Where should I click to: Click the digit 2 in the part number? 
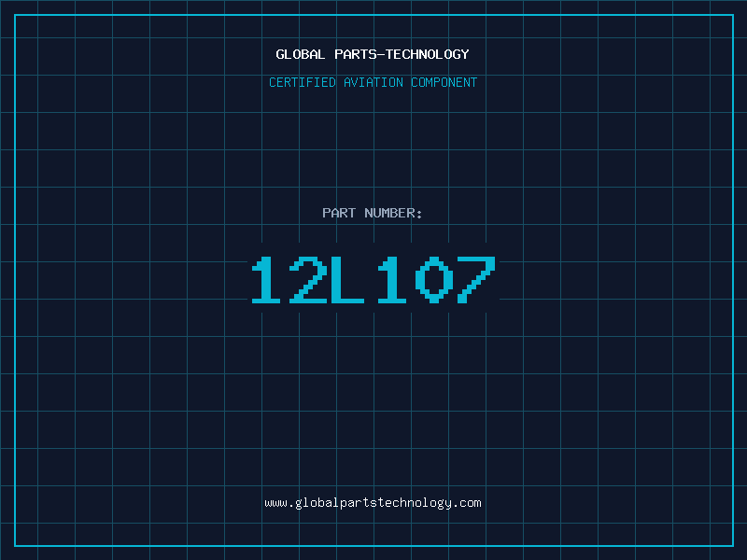tap(308, 279)
